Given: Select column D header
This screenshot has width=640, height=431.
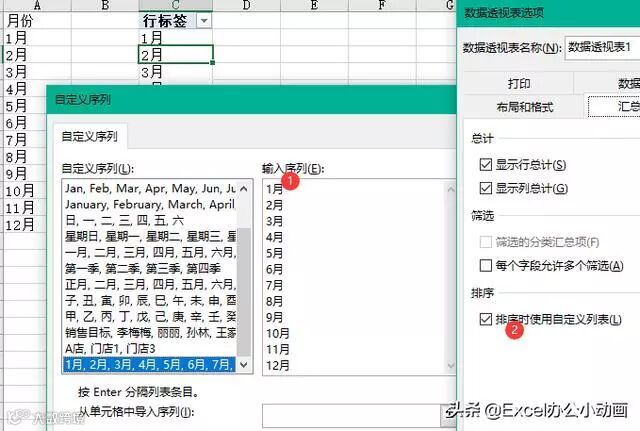Looking at the screenshot, I should (x=246, y=5).
